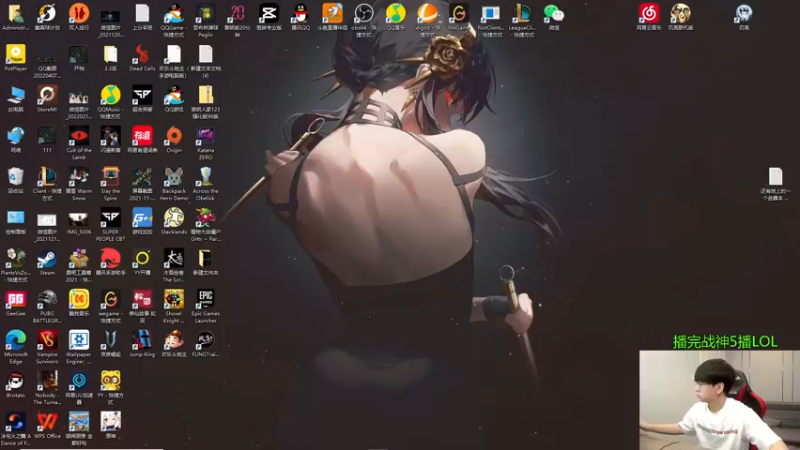Open the Dead Cells game shortcut

click(142, 54)
